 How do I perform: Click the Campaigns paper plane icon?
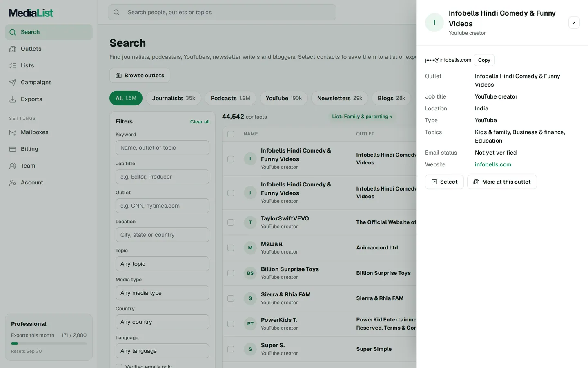tap(13, 83)
